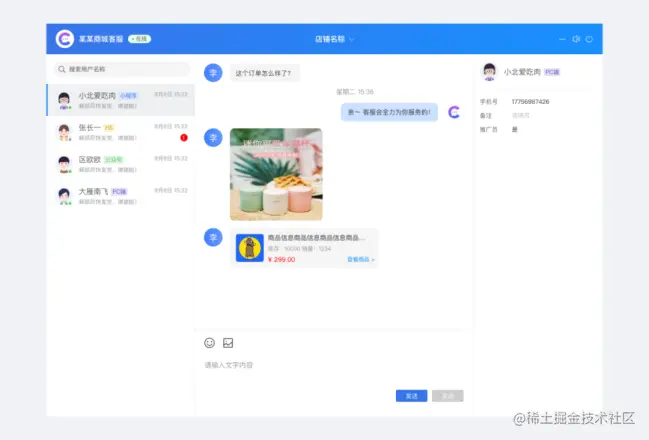Click 张长一's avatar in the list
649x440 pixels.
(x=64, y=132)
